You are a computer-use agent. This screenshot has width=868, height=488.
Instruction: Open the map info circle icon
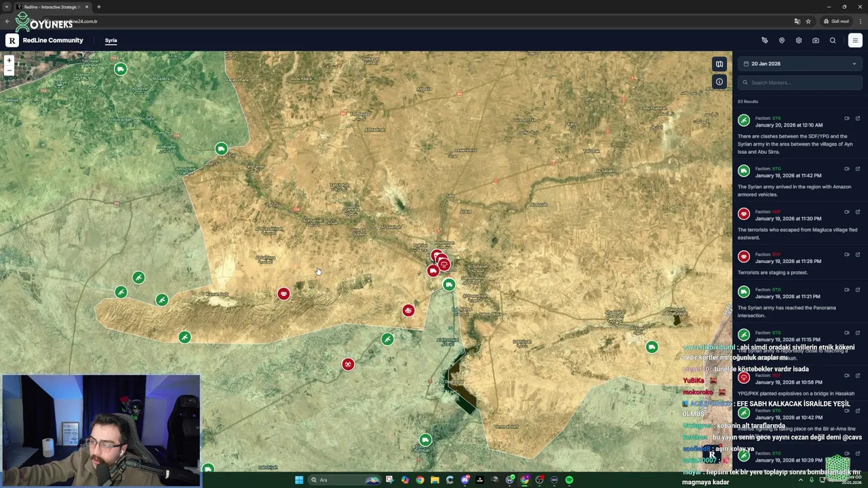719,82
